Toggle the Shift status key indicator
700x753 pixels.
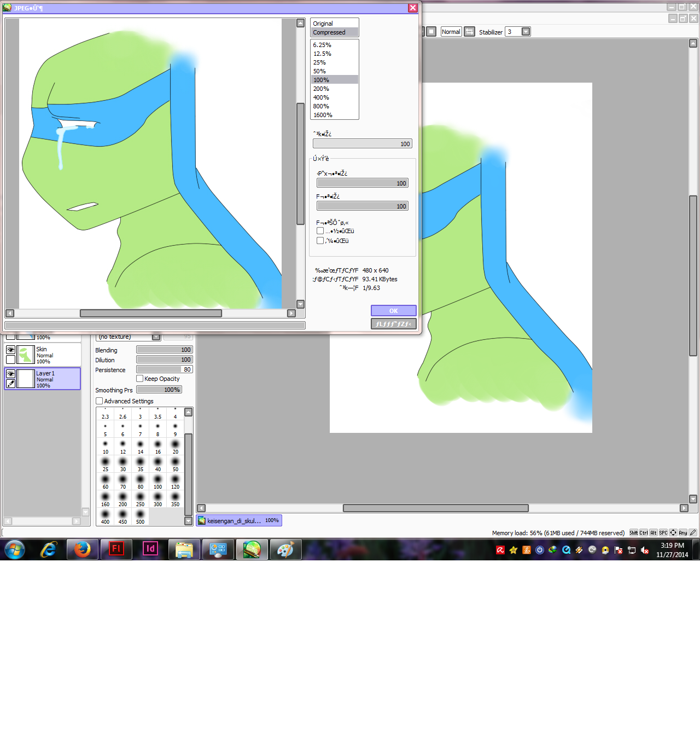633,532
